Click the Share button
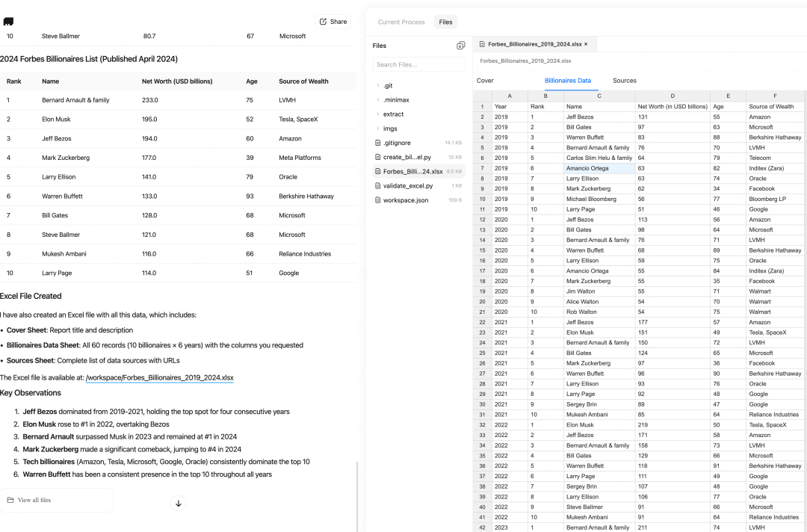Screen dimensions: 807x532 pyautogui.click(x=333, y=22)
